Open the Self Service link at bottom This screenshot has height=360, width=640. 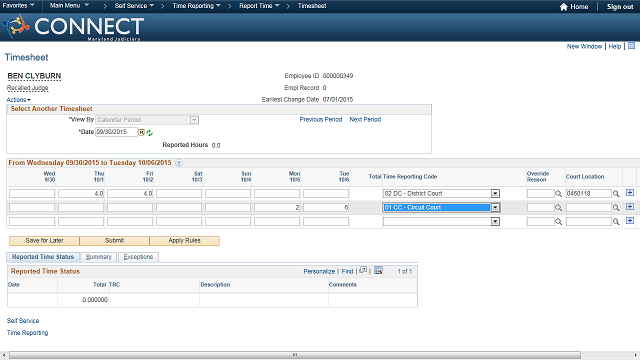[23, 321]
